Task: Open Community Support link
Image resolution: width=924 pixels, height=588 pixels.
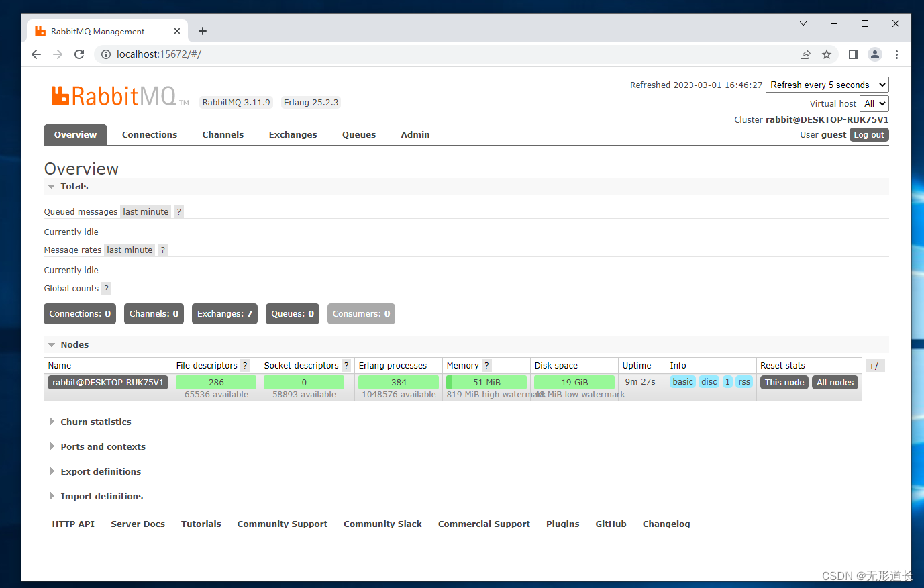Action: (x=282, y=524)
